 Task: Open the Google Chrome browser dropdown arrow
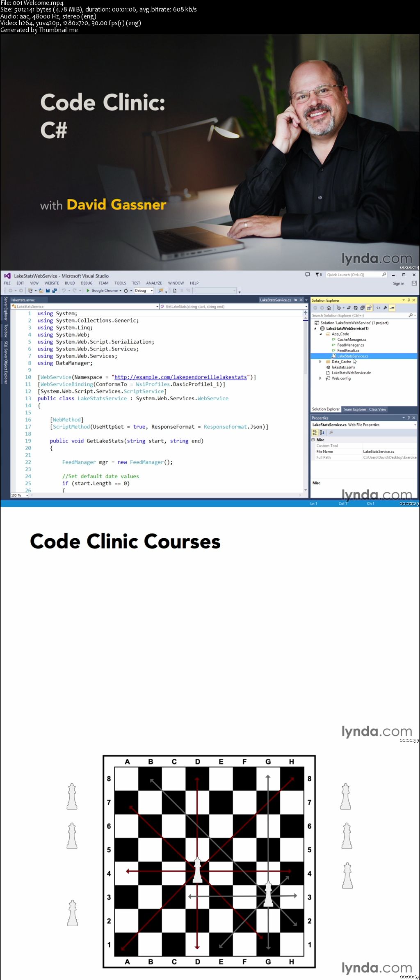[x=120, y=291]
